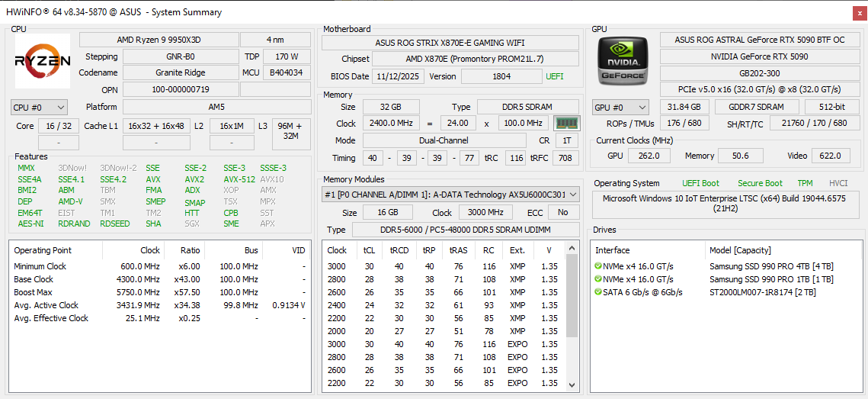Click the Granite Ridge codename field
Image resolution: width=868 pixels, height=399 pixels.
click(181, 72)
